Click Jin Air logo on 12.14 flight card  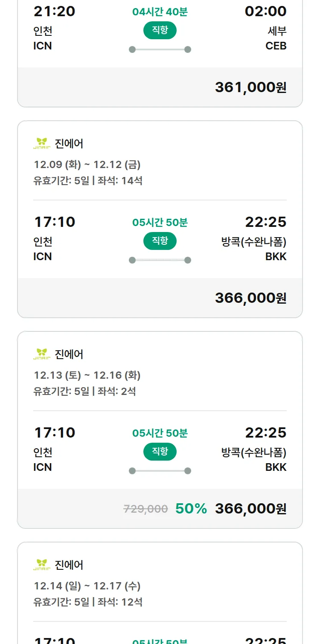(x=42, y=565)
